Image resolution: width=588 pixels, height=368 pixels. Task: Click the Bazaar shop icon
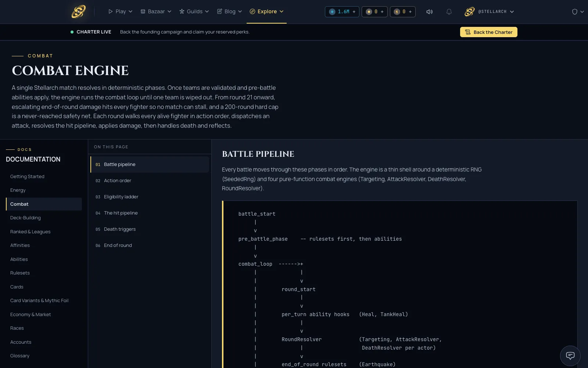pos(143,11)
